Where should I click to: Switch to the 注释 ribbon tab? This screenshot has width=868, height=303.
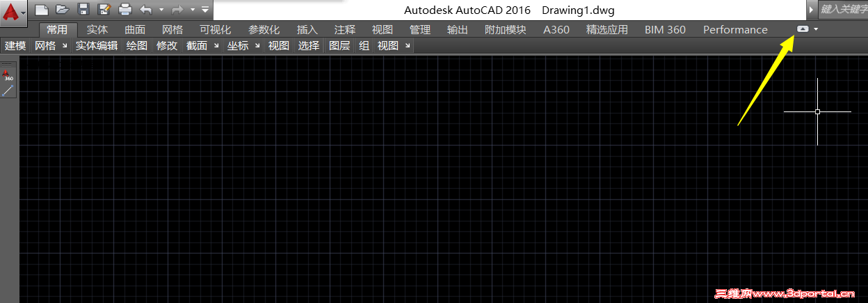(x=345, y=29)
